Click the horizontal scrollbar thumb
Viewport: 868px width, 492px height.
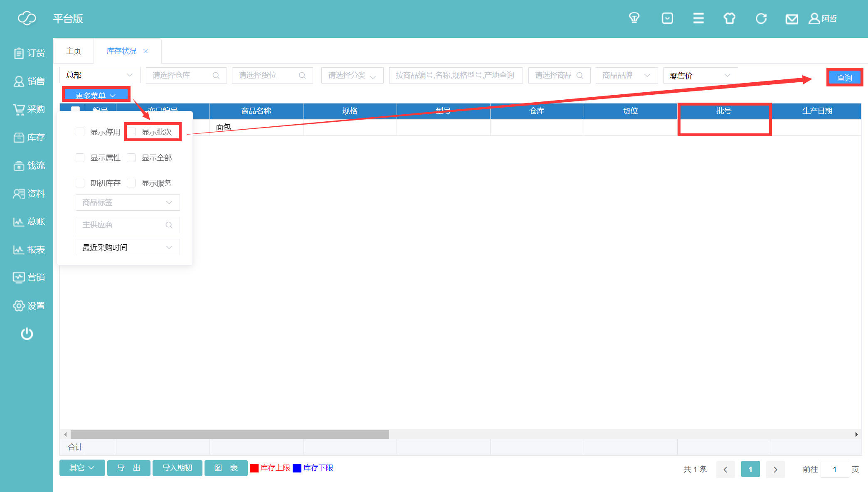click(x=229, y=434)
